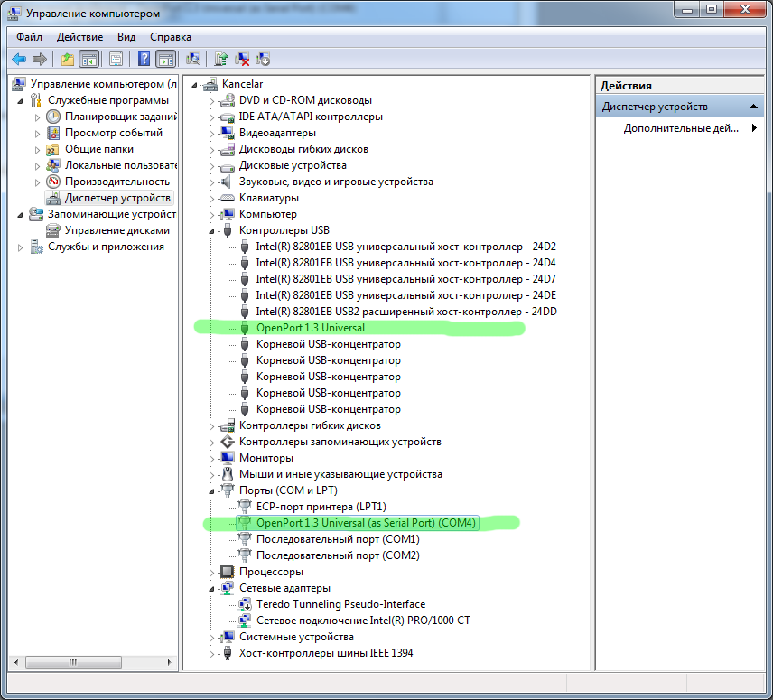Open the Действие menu

coord(79,37)
